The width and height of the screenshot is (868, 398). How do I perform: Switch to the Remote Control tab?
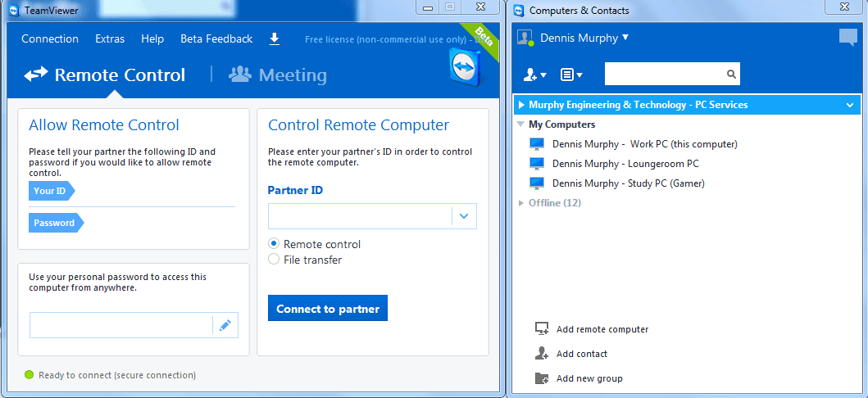(105, 75)
